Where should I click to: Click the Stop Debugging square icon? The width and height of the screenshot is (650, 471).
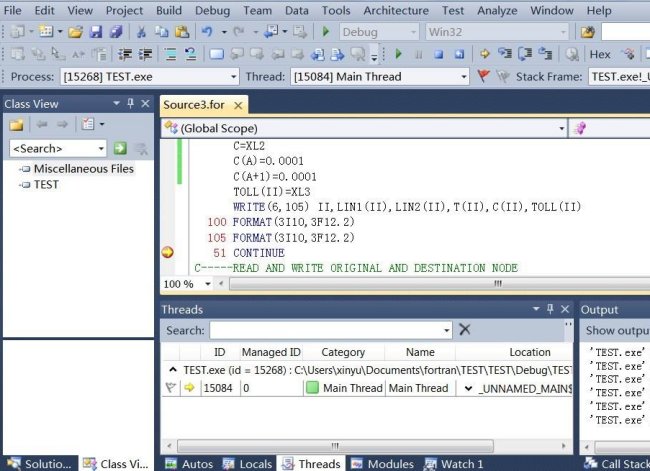[439, 54]
